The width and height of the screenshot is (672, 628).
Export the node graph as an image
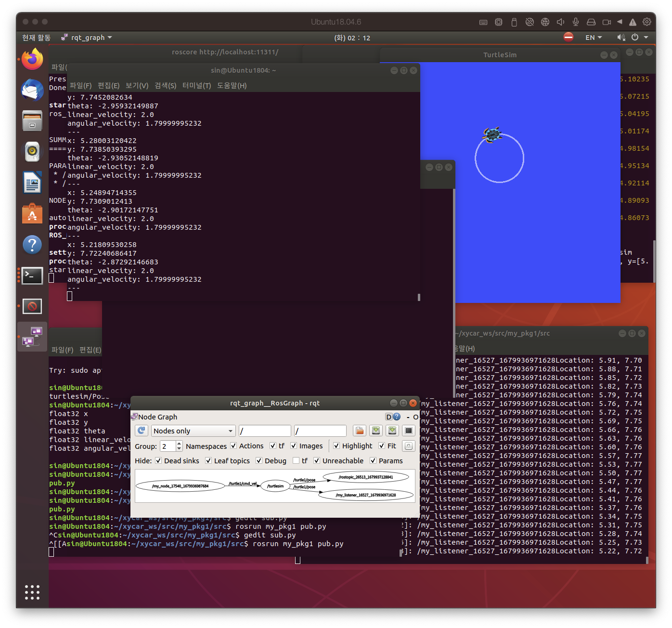pos(392,431)
